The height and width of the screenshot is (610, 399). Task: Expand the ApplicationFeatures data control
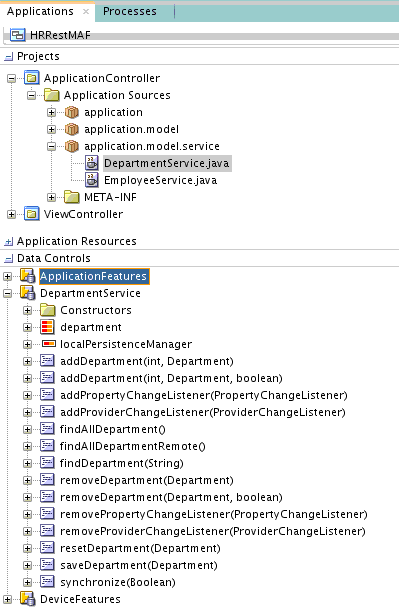(x=7, y=277)
